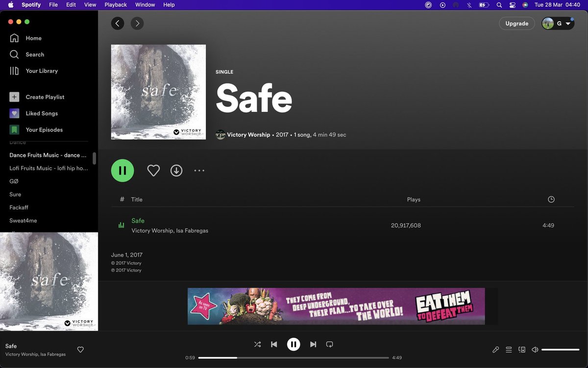The width and height of the screenshot is (588, 368).
Task: Open the Dance Fruits Music playlist
Action: (48, 155)
